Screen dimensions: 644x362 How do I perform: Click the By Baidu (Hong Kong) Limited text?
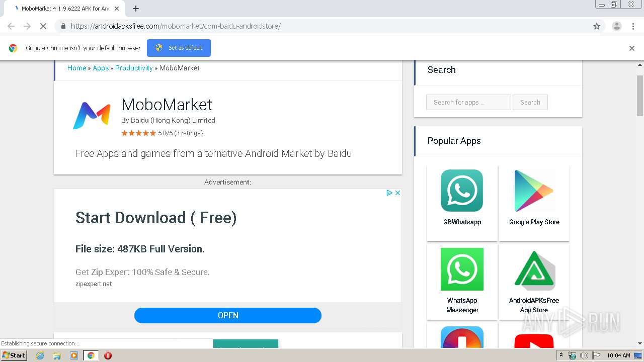point(168,120)
